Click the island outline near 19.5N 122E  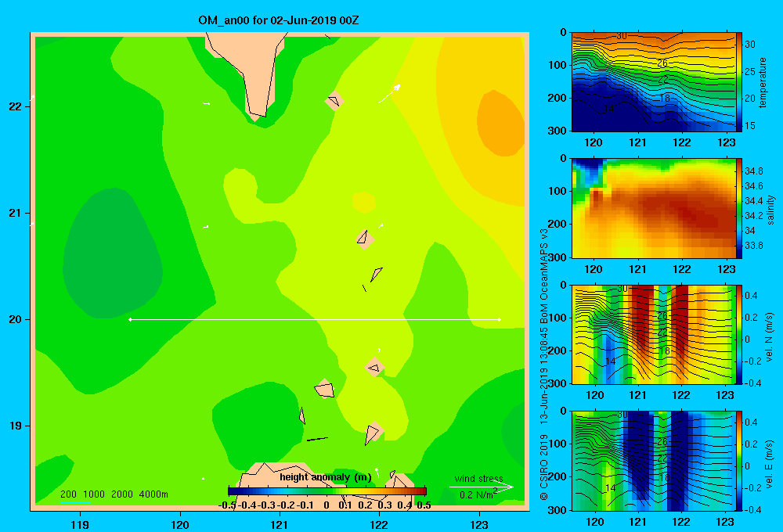374,367
